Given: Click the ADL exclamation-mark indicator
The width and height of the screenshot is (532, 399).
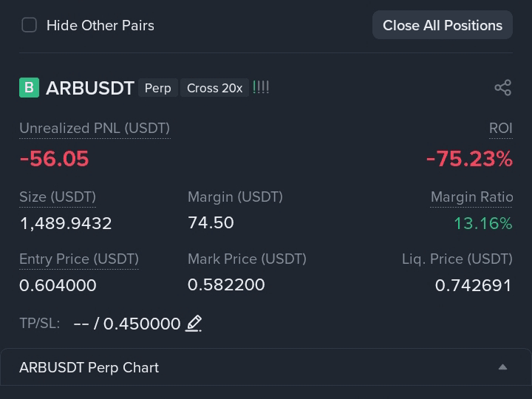Looking at the screenshot, I should click(261, 88).
